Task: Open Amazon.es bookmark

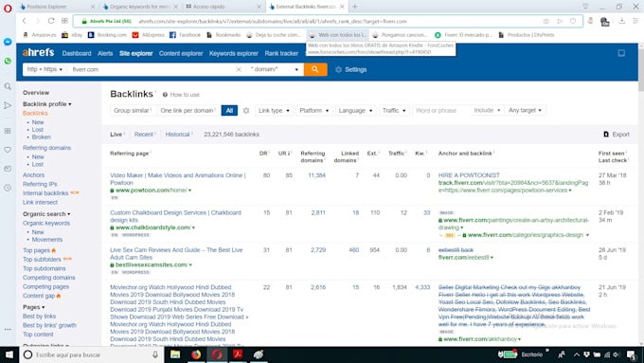Action: coord(40,35)
